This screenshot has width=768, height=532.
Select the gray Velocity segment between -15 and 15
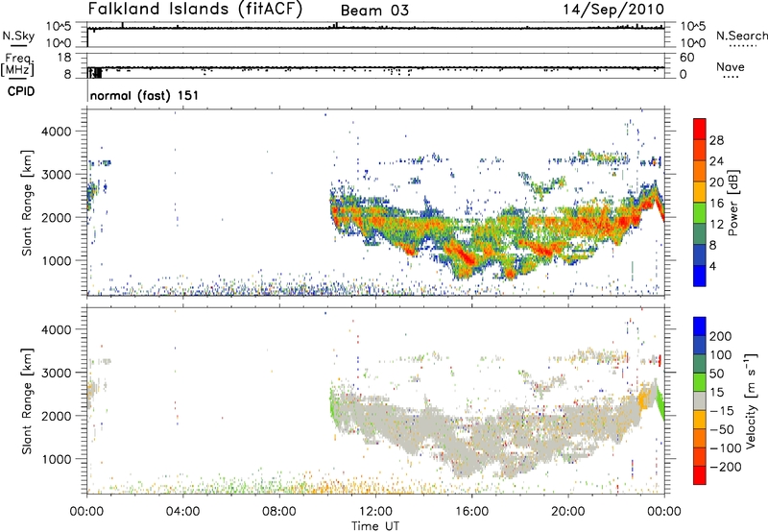700,400
